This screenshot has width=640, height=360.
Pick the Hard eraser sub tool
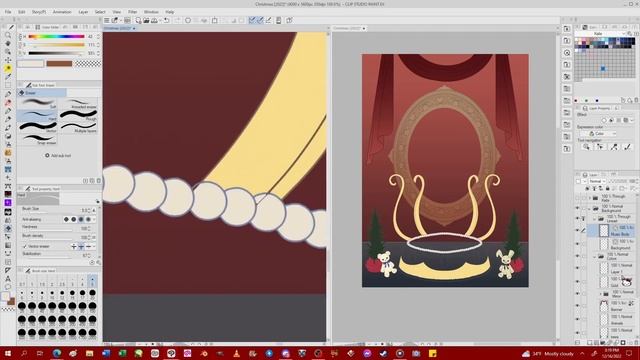[x=37, y=116]
